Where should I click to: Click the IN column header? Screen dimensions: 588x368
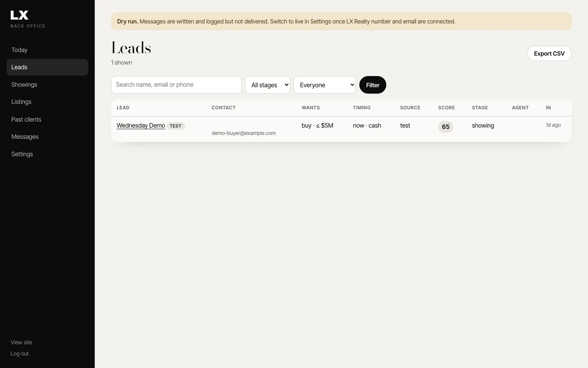pyautogui.click(x=548, y=108)
